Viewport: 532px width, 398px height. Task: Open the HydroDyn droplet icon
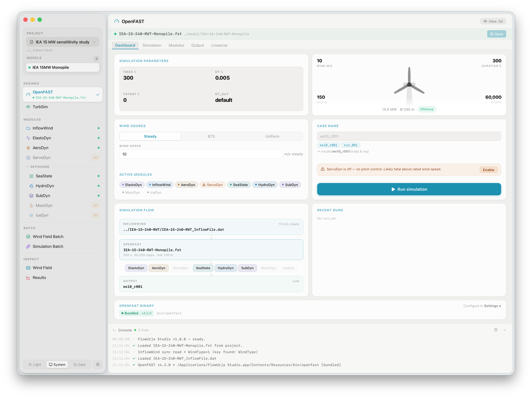click(x=31, y=186)
